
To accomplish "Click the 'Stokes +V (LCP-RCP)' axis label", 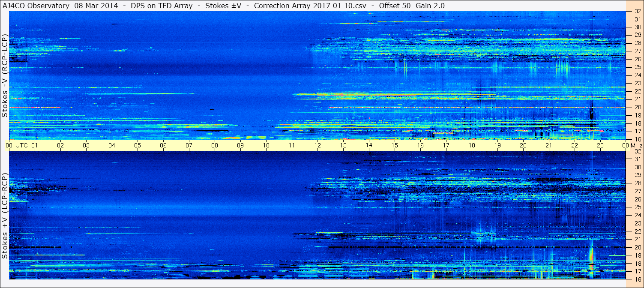I will coord(5,216).
